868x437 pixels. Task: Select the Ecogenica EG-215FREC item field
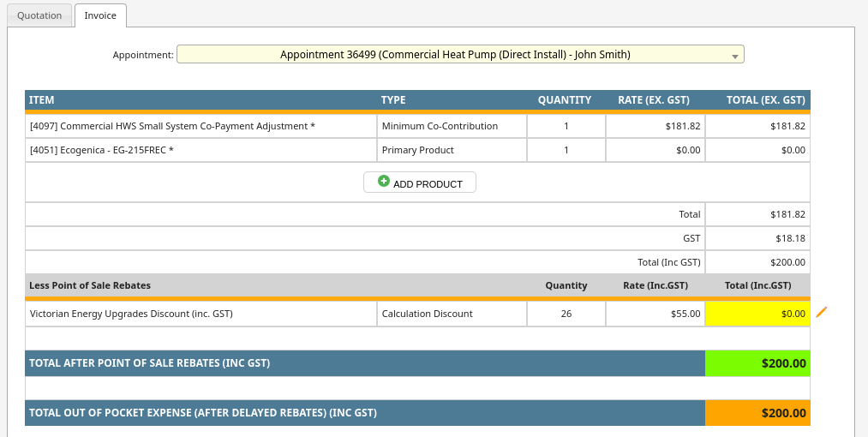tap(201, 150)
